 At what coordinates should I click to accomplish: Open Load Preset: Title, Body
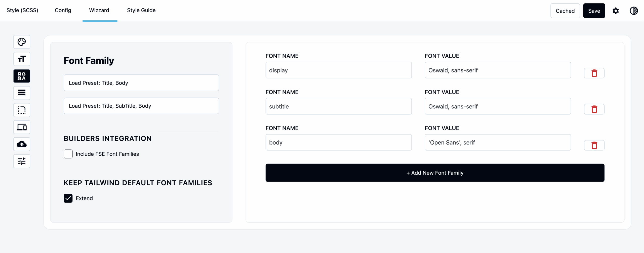coord(141,83)
